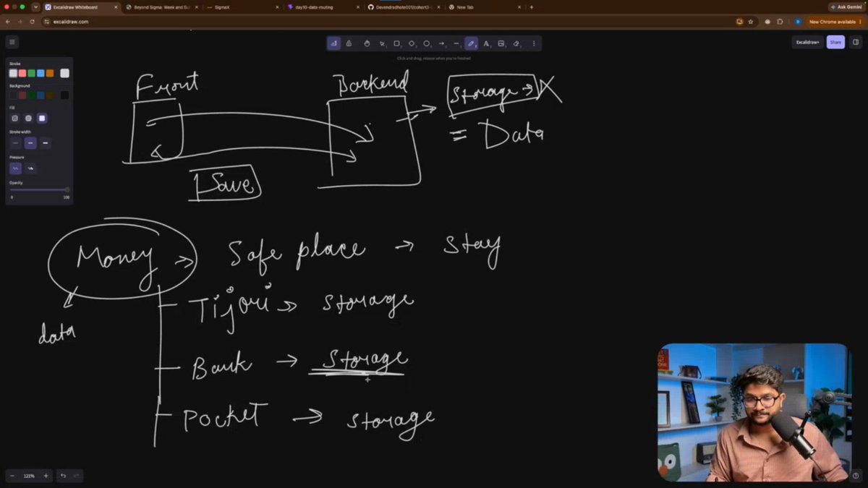Image resolution: width=868 pixels, height=488 pixels.
Task: Select the Arrow tool
Action: click(x=442, y=43)
